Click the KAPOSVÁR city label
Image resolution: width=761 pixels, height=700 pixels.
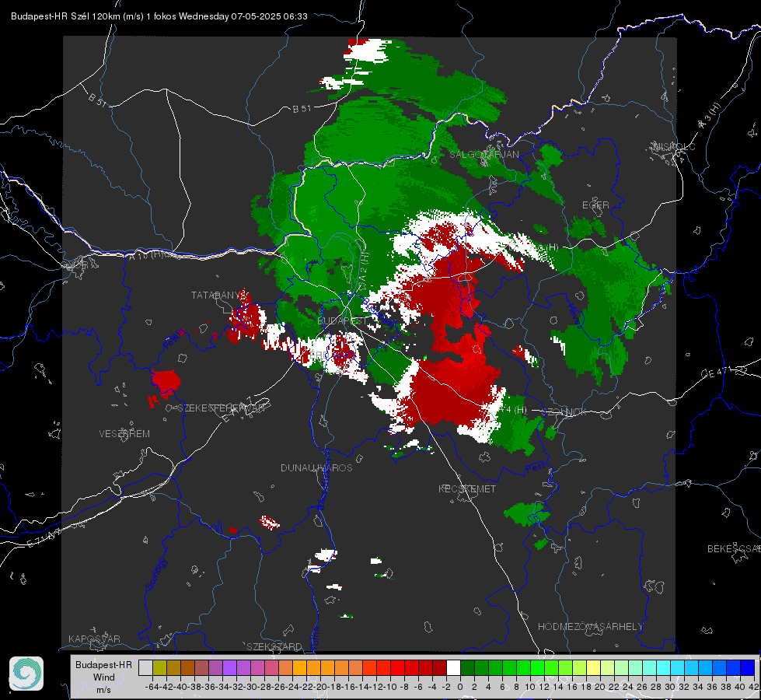tap(94, 639)
